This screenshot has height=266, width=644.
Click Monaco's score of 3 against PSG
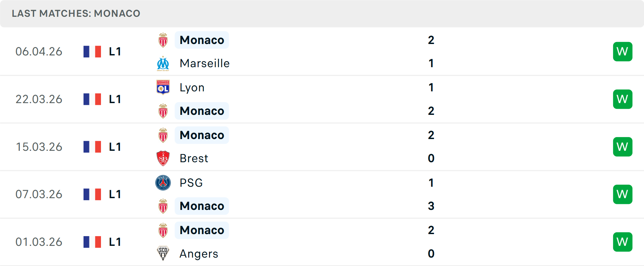431,206
